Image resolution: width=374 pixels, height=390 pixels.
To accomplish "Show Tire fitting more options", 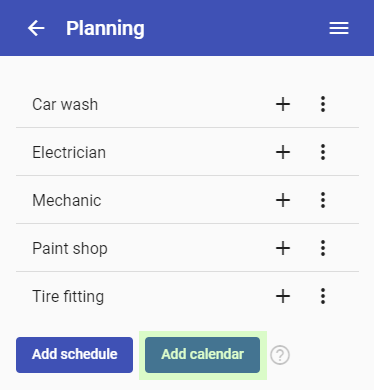I will [x=323, y=296].
